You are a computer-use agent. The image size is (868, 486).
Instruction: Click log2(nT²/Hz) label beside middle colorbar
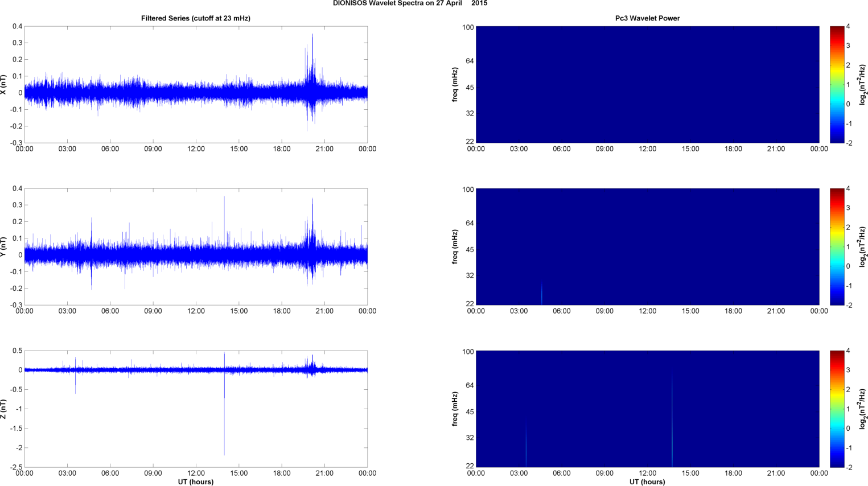click(x=863, y=247)
